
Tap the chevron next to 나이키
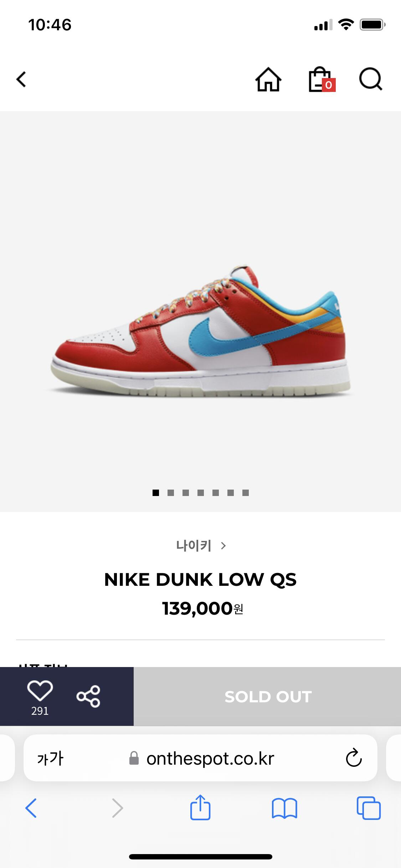point(223,546)
